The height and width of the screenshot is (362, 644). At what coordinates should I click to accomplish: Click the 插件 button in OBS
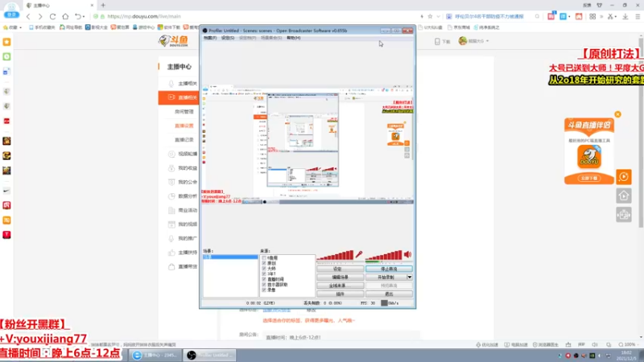click(x=340, y=294)
